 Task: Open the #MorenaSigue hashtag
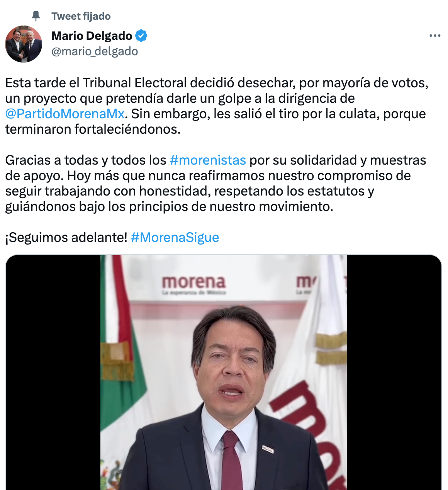click(175, 237)
